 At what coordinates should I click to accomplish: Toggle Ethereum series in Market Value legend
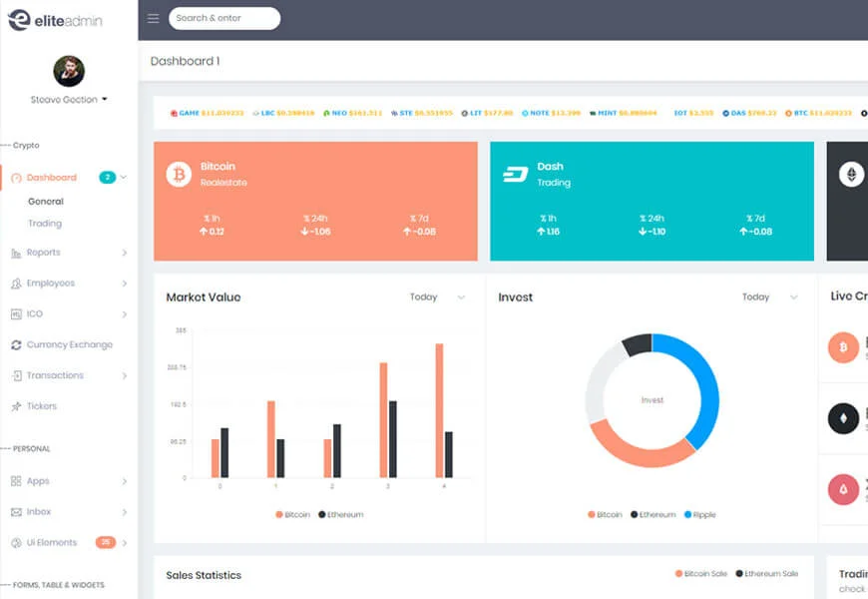click(341, 515)
